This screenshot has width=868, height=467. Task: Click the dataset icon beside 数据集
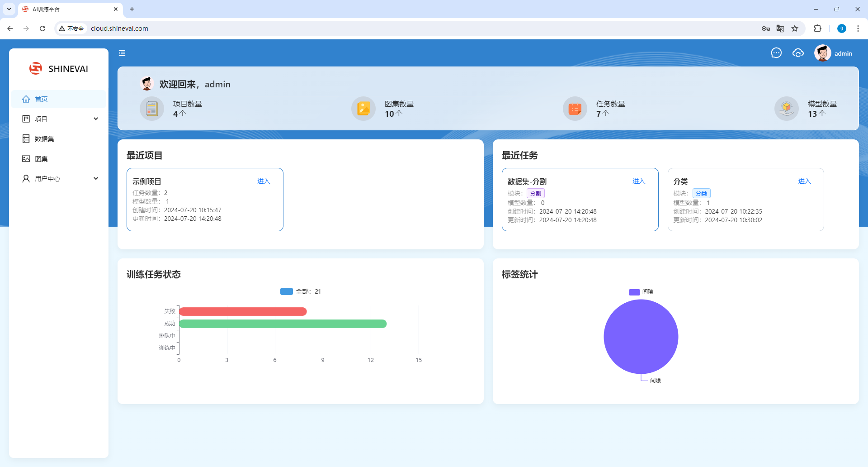(x=26, y=138)
